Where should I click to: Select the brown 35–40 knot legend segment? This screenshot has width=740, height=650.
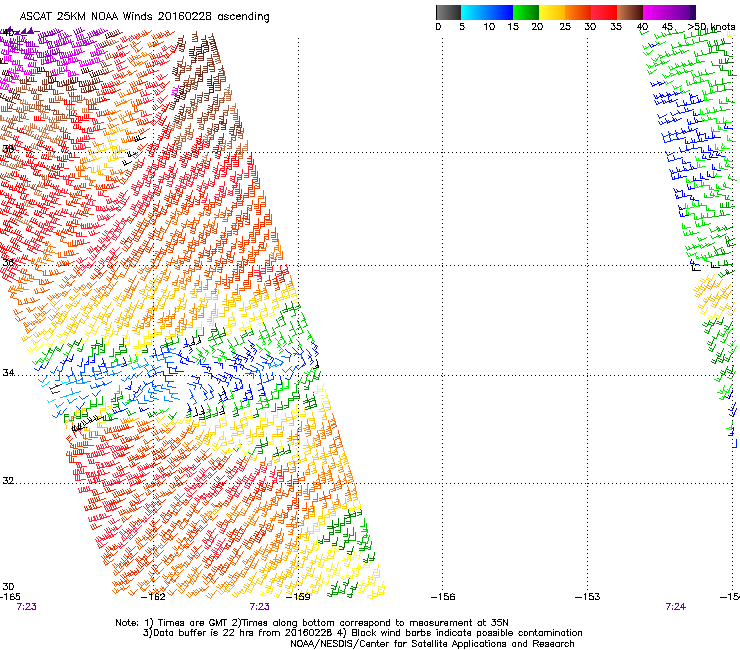click(630, 12)
